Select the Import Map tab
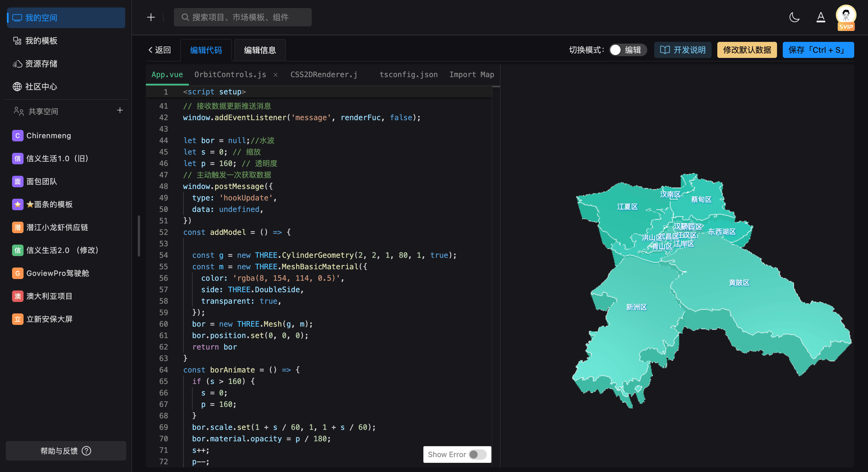Viewport: 868px width, 472px height. click(471, 75)
